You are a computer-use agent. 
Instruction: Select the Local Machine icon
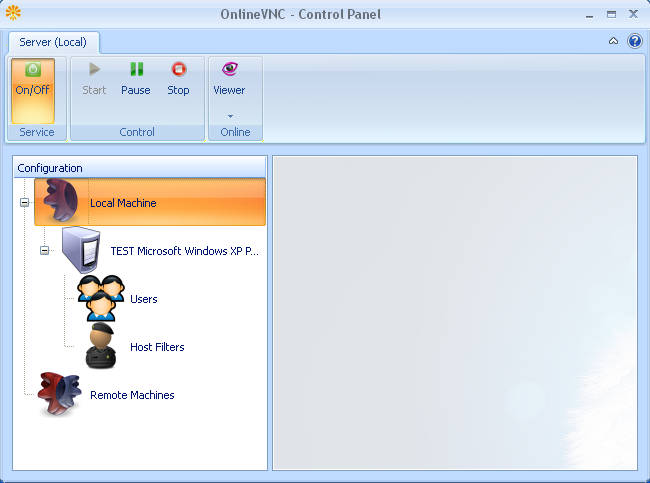(x=61, y=201)
